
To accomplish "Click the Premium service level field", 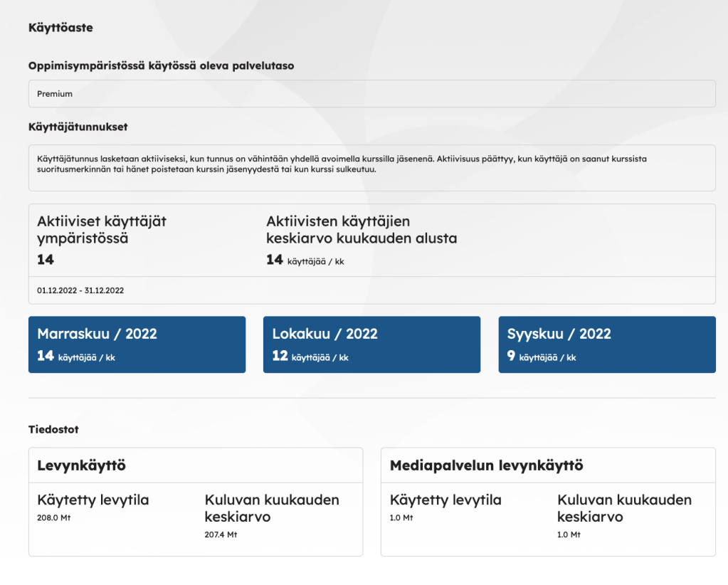I will tap(371, 94).
